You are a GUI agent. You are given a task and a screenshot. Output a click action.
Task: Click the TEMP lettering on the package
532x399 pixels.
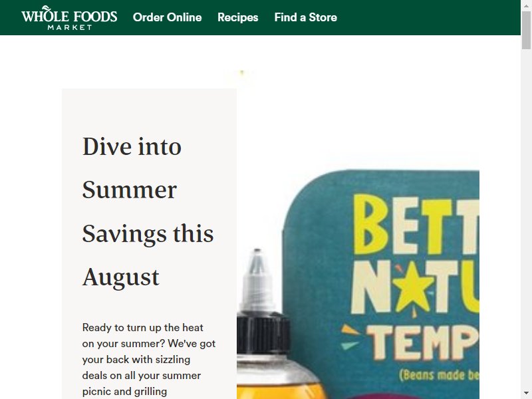click(x=423, y=342)
